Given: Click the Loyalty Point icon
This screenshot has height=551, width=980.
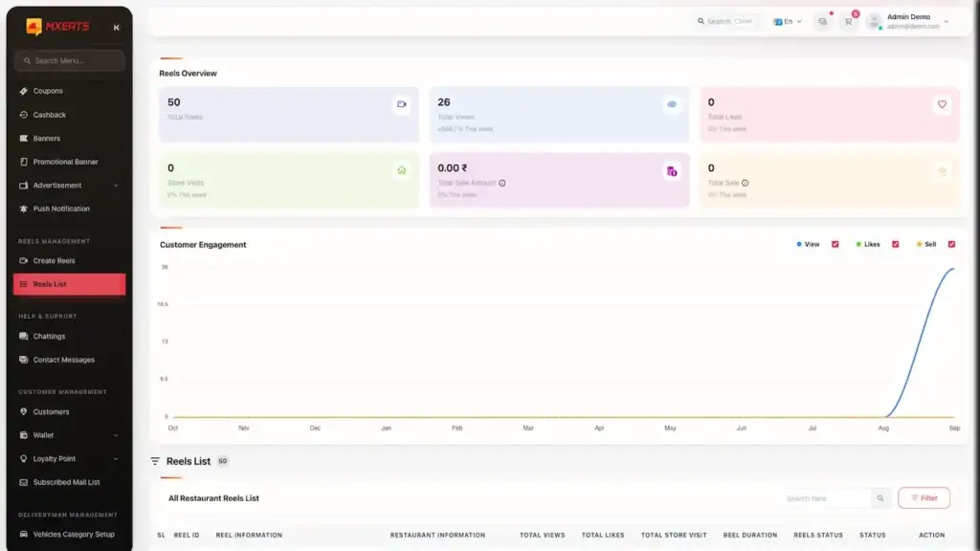Looking at the screenshot, I should coord(24,458).
